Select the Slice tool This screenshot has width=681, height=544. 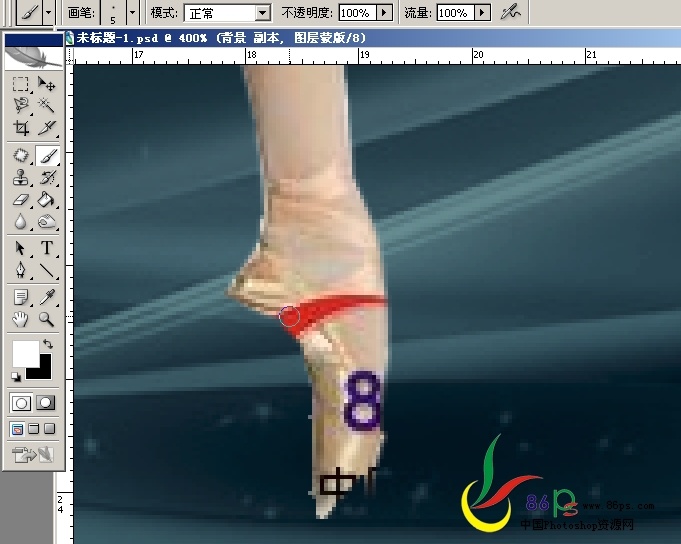(47, 128)
